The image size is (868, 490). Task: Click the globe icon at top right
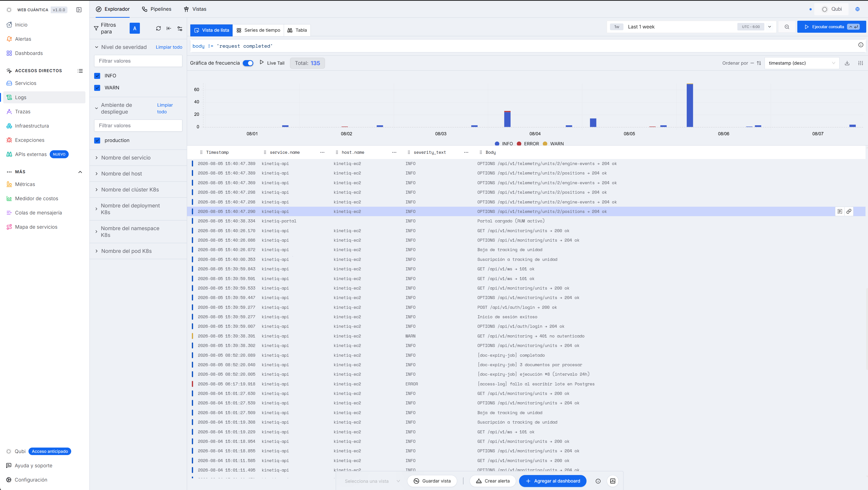tap(857, 9)
